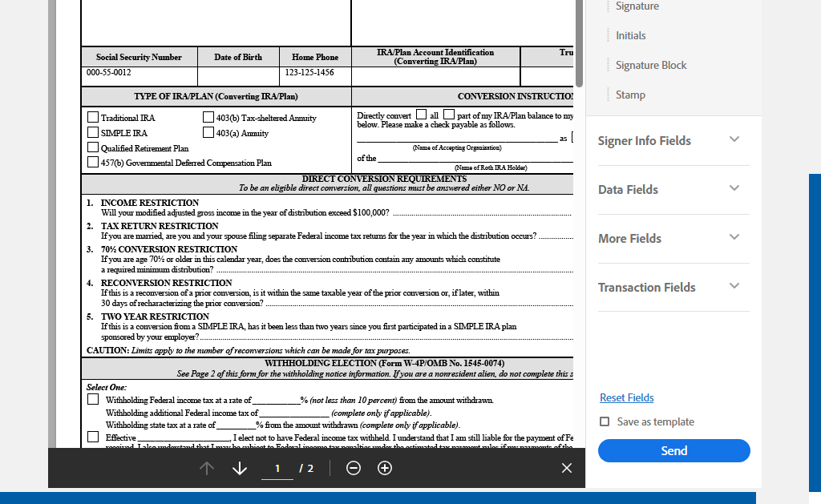Click the empty Date of Birth cell
The width and height of the screenshot is (821, 504).
(x=238, y=76)
